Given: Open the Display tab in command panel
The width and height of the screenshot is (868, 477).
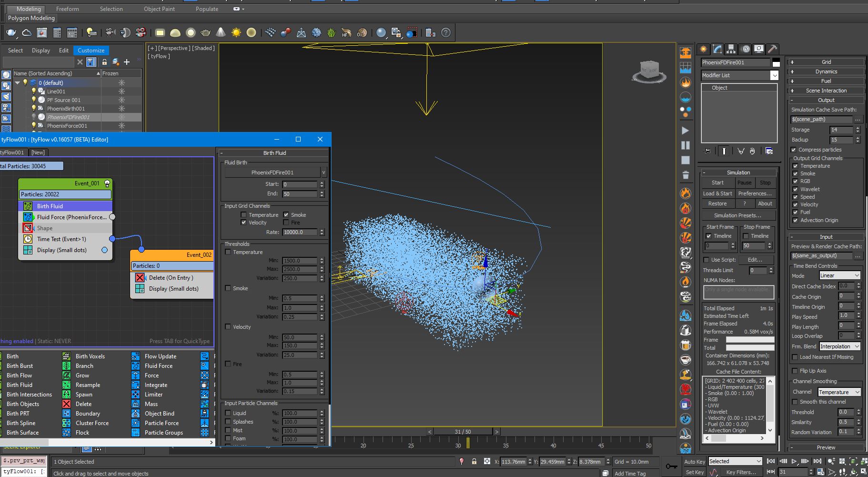Looking at the screenshot, I should pyautogui.click(x=759, y=49).
